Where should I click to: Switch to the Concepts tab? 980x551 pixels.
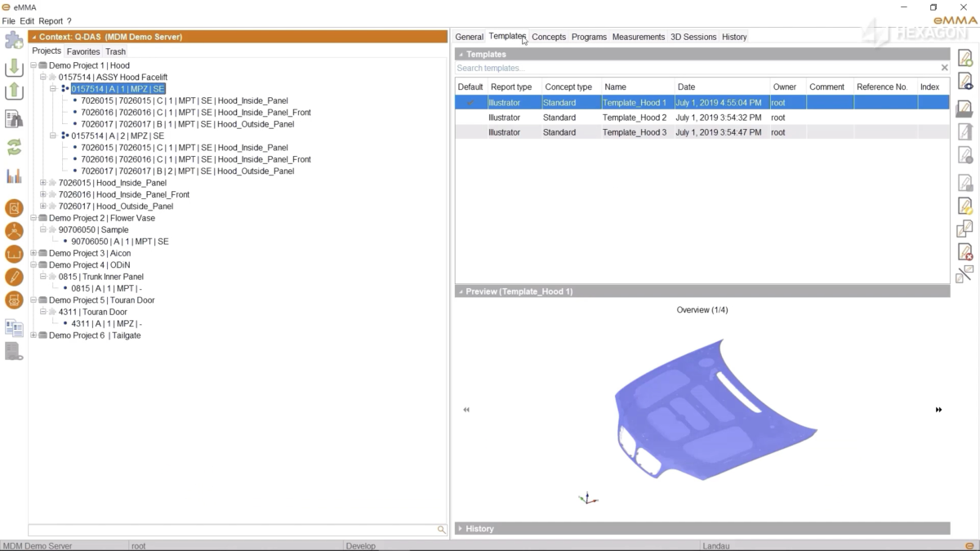(x=549, y=37)
